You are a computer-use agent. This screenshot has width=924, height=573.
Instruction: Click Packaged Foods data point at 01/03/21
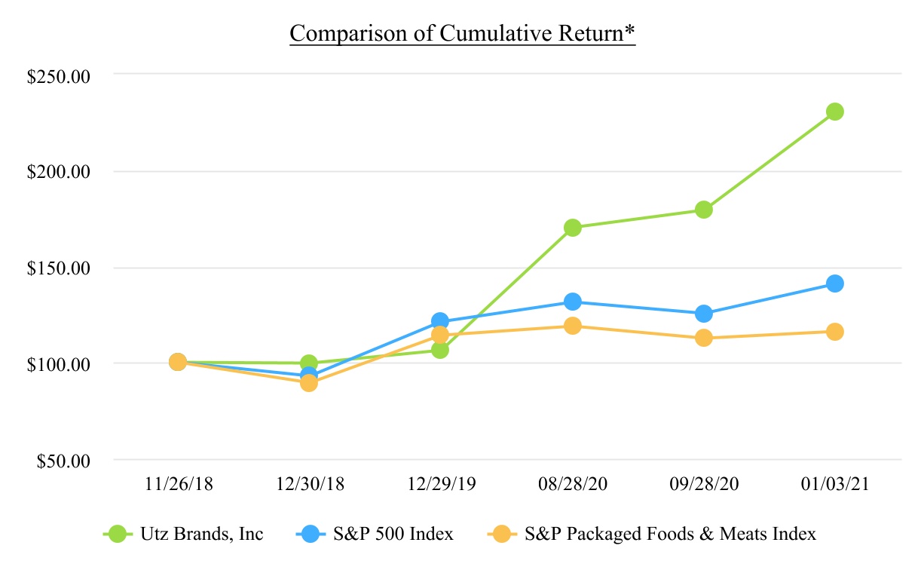(835, 332)
